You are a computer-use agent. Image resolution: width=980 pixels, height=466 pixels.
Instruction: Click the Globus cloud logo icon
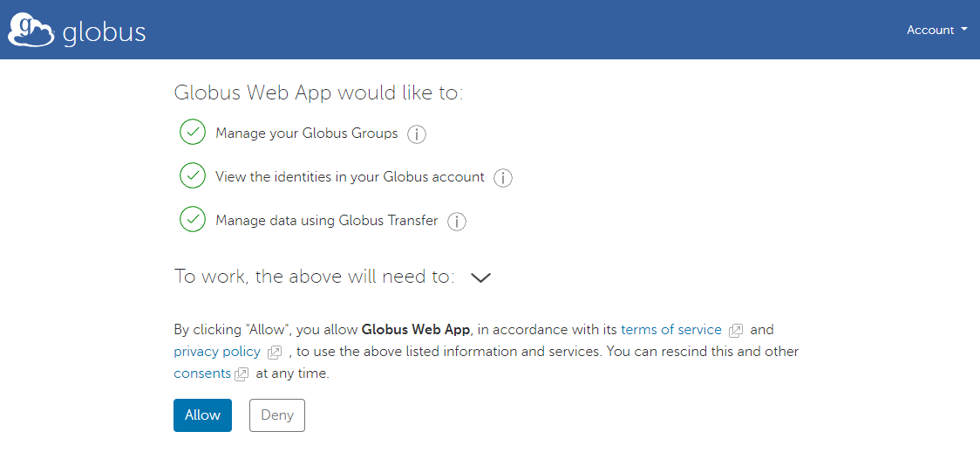pos(31,29)
